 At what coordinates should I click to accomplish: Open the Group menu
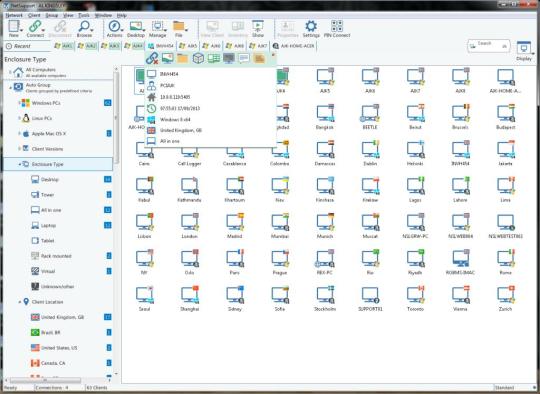pyautogui.click(x=52, y=15)
